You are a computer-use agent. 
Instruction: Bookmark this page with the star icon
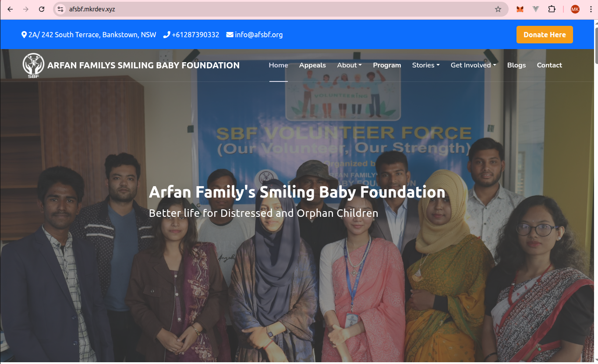[x=498, y=9]
